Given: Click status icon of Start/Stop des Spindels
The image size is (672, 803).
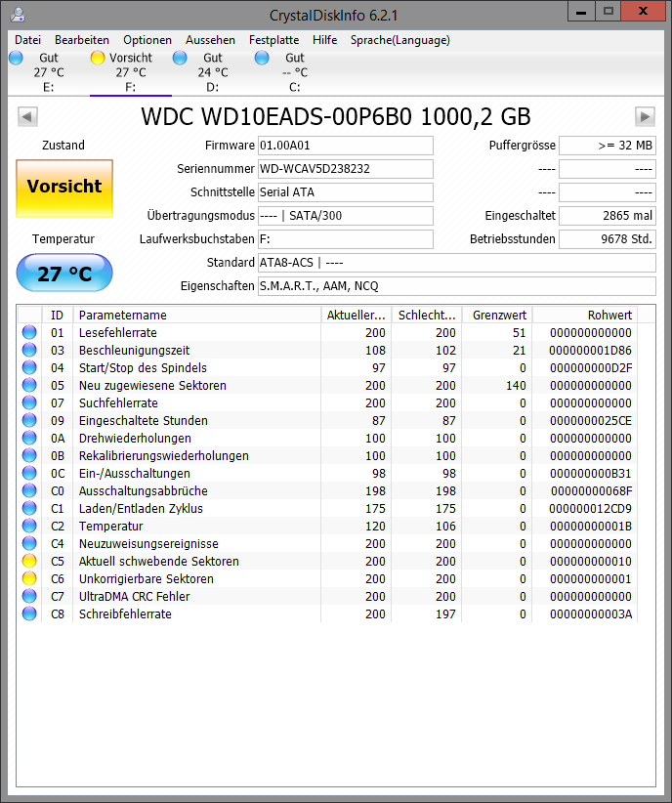Looking at the screenshot, I should click(x=29, y=367).
